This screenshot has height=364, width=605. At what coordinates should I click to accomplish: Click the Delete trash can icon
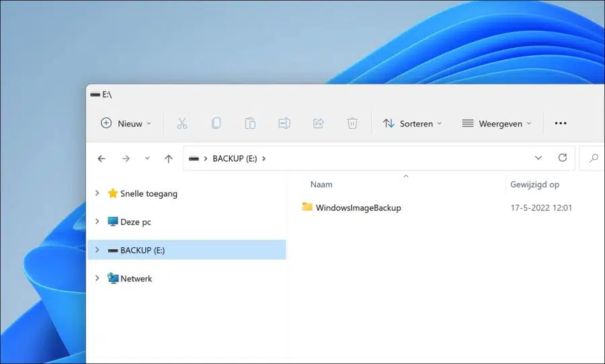pyautogui.click(x=352, y=124)
